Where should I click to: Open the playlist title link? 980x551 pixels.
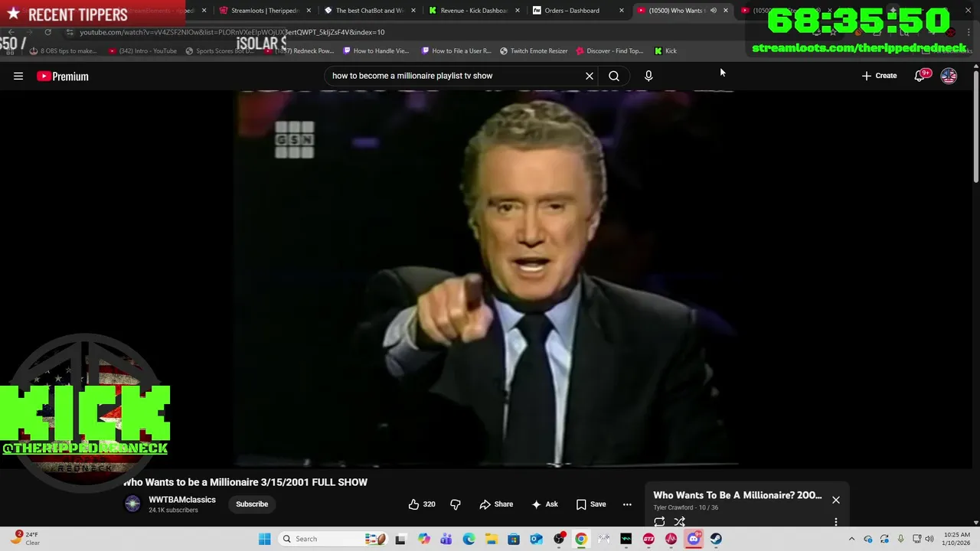pos(737,495)
